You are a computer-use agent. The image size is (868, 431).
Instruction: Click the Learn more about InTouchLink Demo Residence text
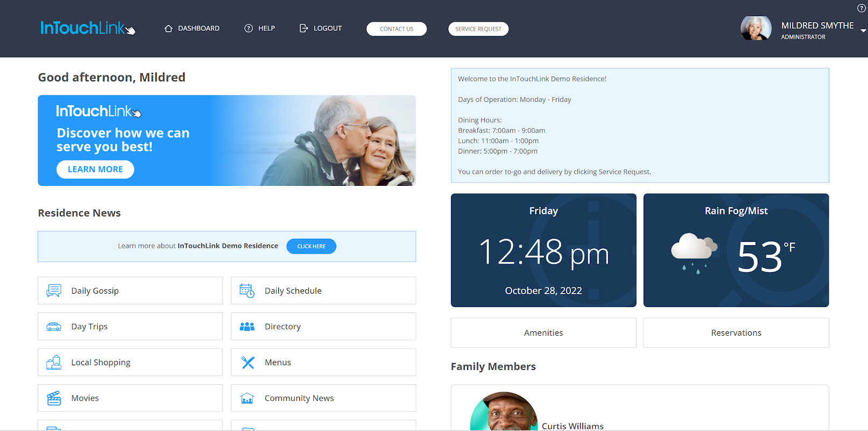(198, 246)
